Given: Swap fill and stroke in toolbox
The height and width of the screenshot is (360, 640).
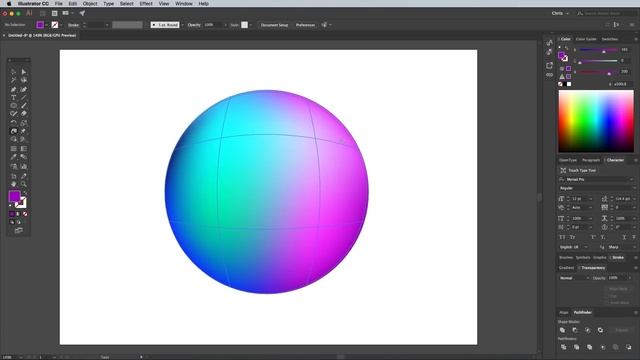Looking at the screenshot, I should (x=25, y=193).
